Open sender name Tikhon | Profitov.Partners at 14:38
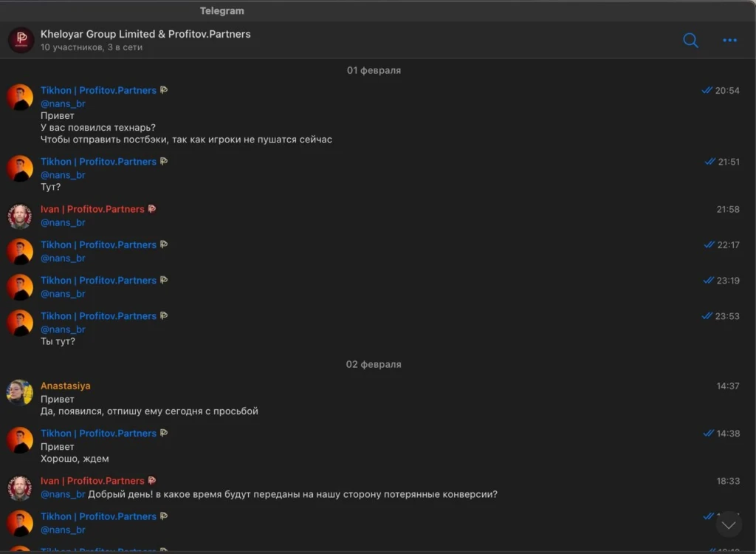This screenshot has height=554, width=756. 98,434
